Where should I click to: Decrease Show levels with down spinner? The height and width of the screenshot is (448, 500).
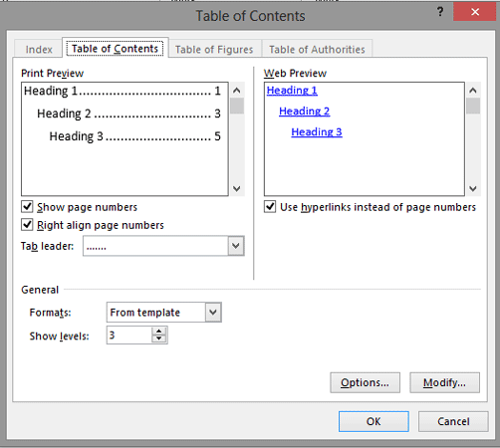pos(159,338)
